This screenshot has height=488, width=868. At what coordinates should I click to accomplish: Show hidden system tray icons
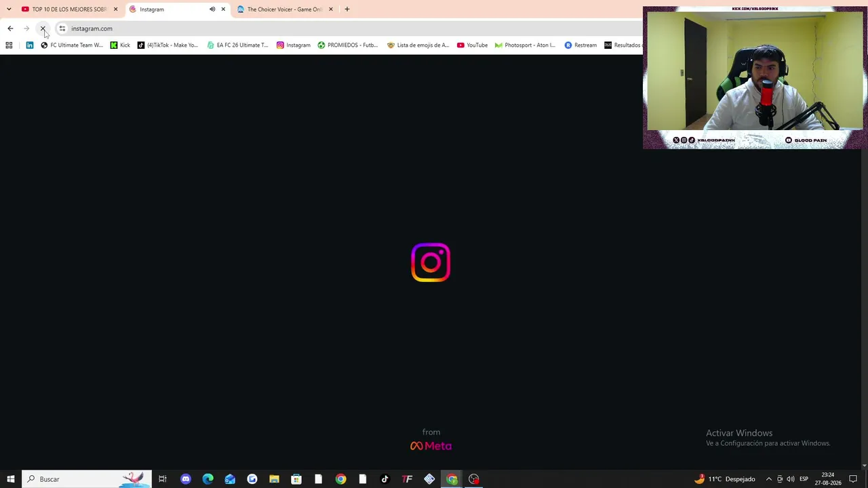point(768,479)
